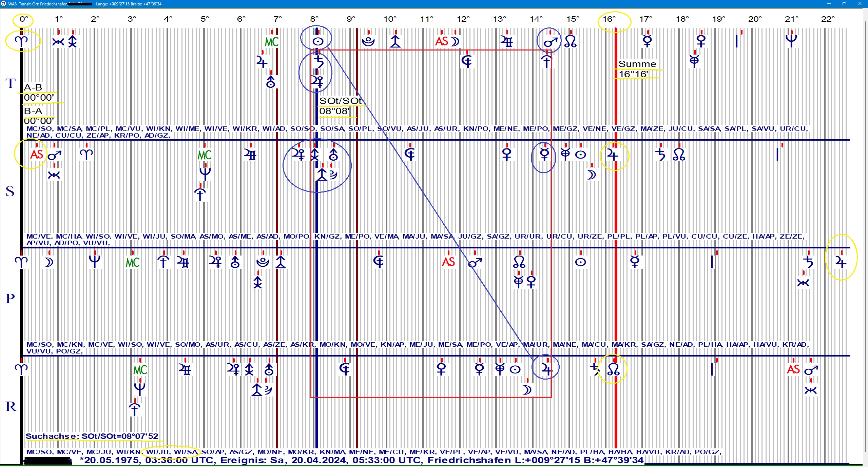Select the P row letter
This screenshot has height=467, width=868.
[10, 299]
